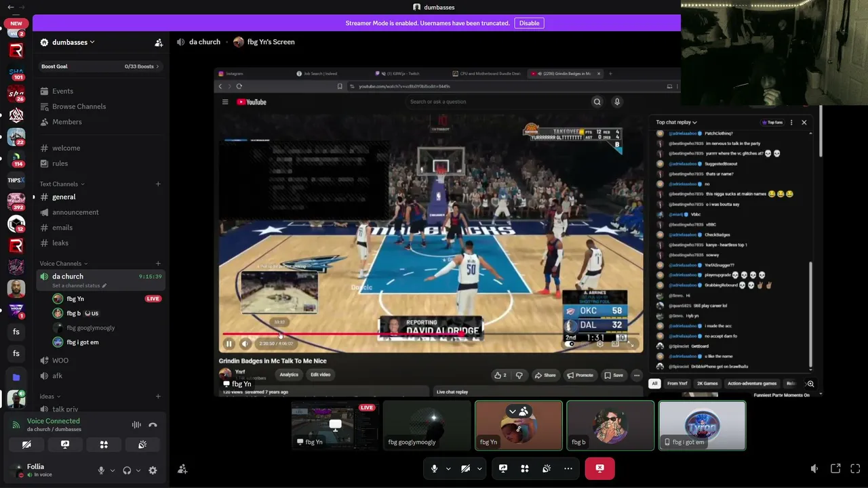Collapse the Text Channels category
This screenshot has height=488, width=868.
(62, 184)
